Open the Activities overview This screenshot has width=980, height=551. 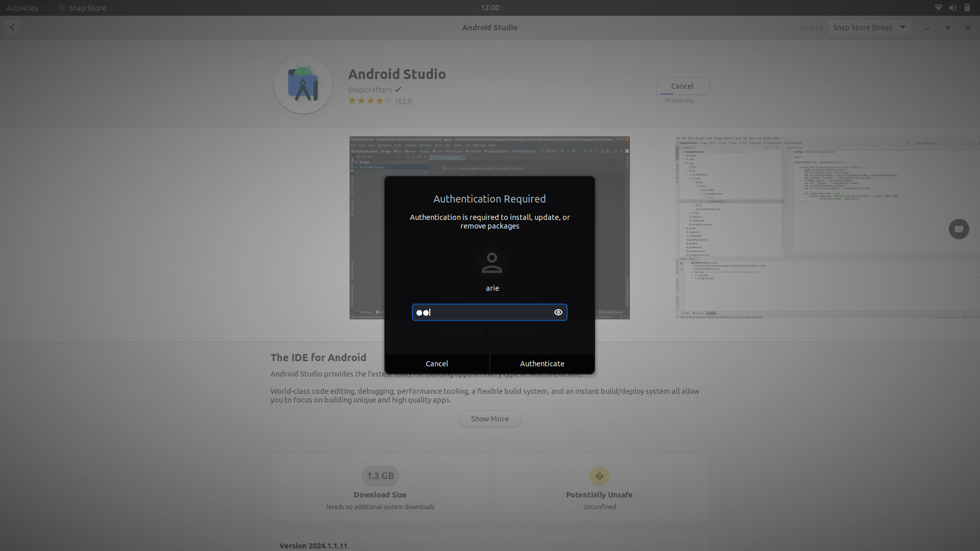[x=22, y=8]
